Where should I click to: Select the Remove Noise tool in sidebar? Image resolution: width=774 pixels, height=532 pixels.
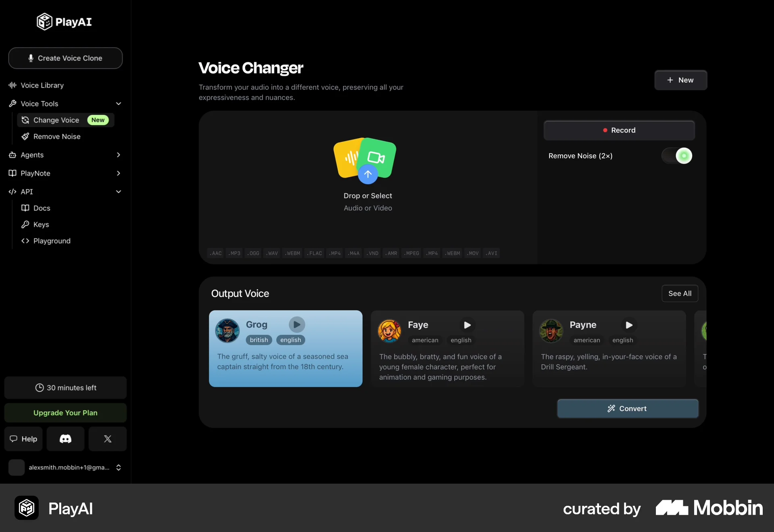[57, 136]
